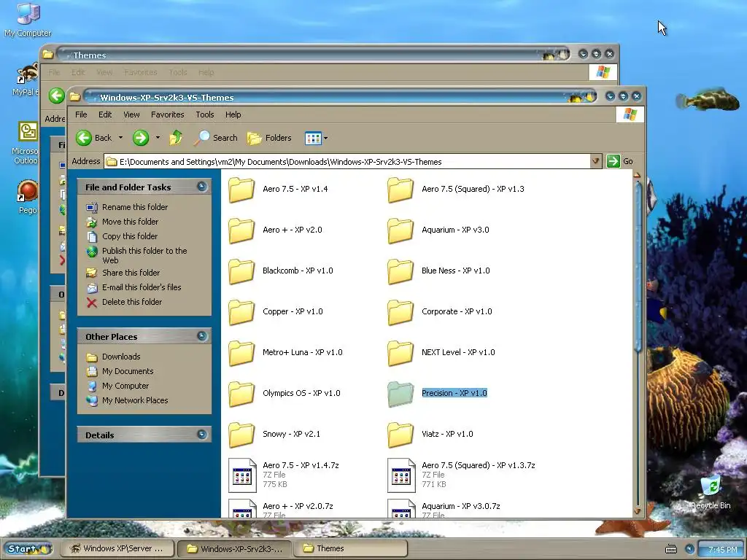Click the vertical scrollbar of the file list
The height and width of the screenshot is (560, 747).
pyautogui.click(x=638, y=267)
